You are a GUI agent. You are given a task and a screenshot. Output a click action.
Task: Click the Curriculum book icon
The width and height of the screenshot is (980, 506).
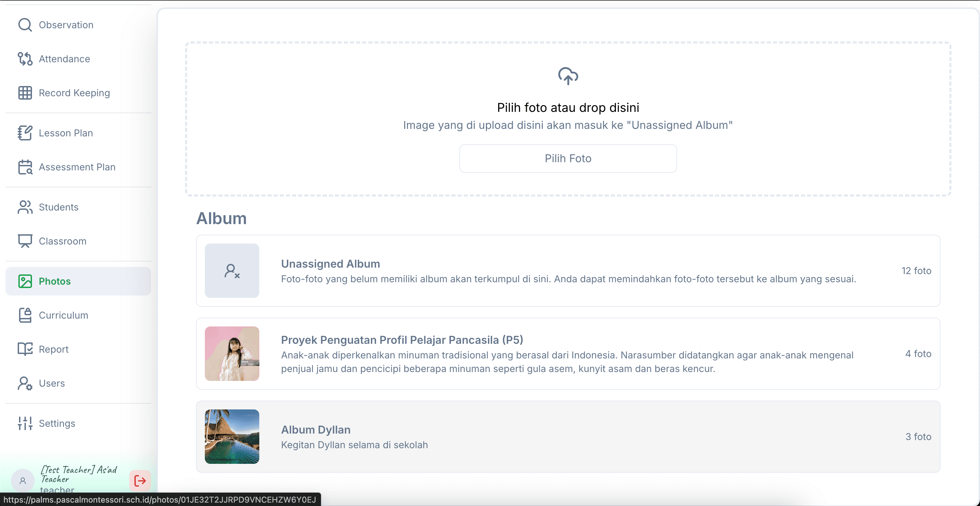pos(25,315)
